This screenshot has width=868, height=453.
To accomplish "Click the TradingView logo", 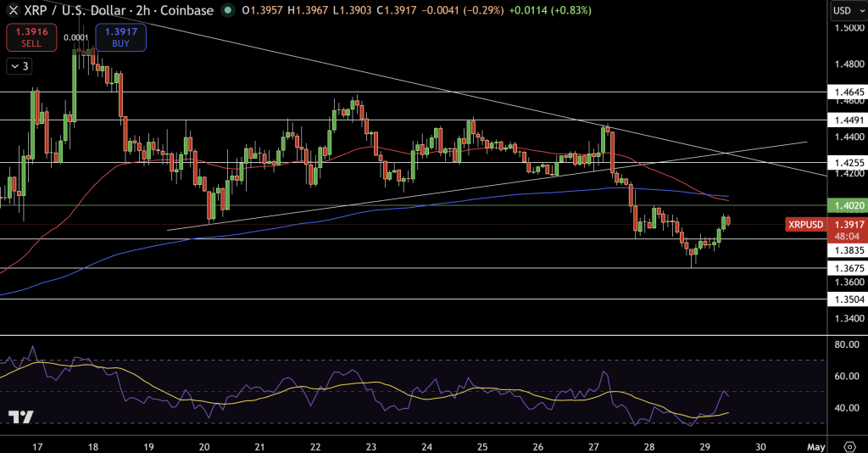I will (20, 417).
